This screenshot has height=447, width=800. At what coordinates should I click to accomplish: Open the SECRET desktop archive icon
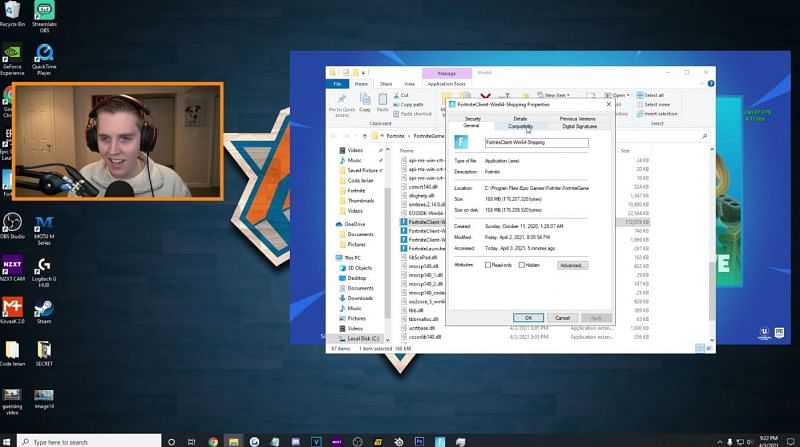click(44, 353)
